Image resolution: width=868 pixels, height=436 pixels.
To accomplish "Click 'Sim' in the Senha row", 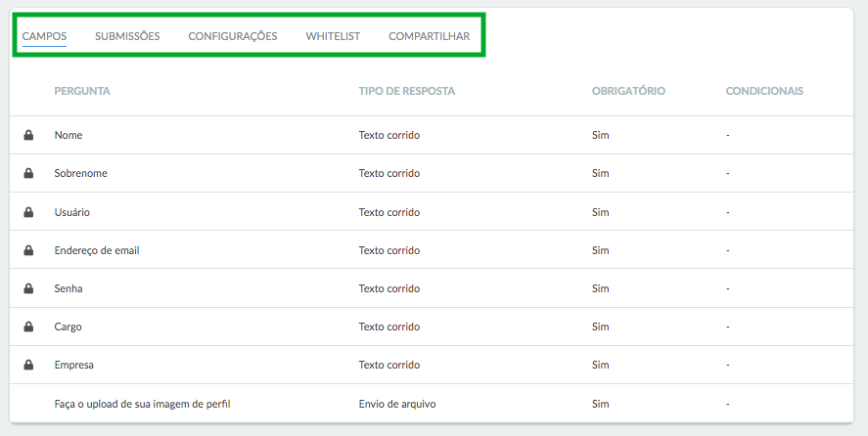I will coord(600,288).
